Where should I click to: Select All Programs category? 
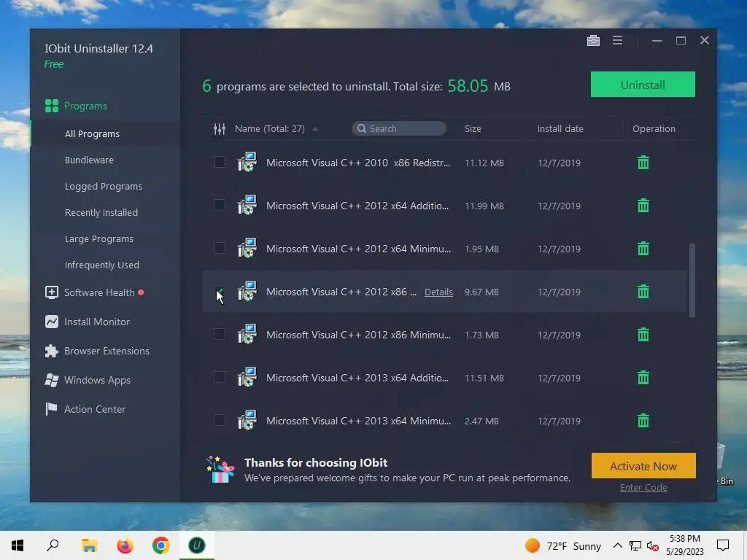click(92, 134)
